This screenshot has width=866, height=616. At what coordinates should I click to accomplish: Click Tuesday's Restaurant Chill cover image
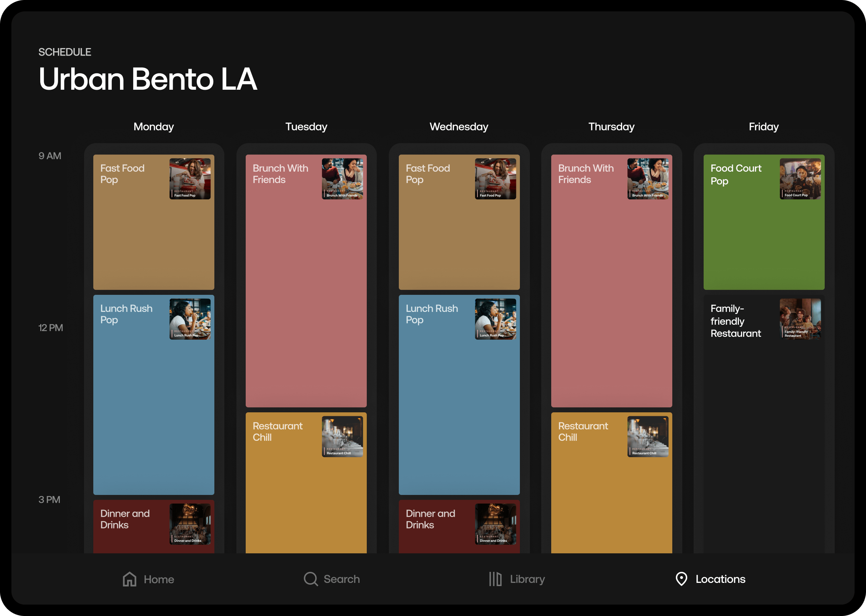[x=342, y=437]
